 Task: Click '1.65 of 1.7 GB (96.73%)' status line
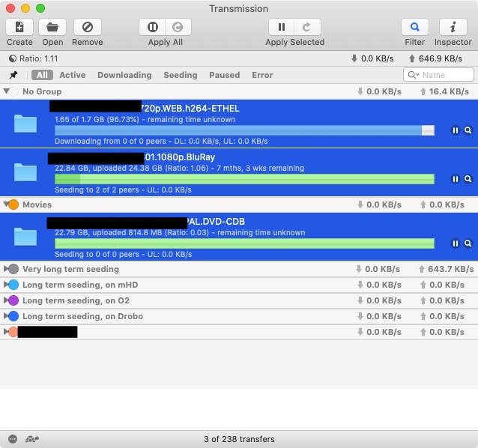pyautogui.click(x=97, y=119)
